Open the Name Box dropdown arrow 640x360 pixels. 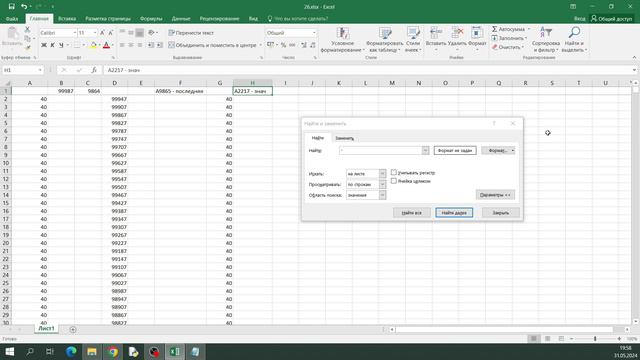(40, 70)
